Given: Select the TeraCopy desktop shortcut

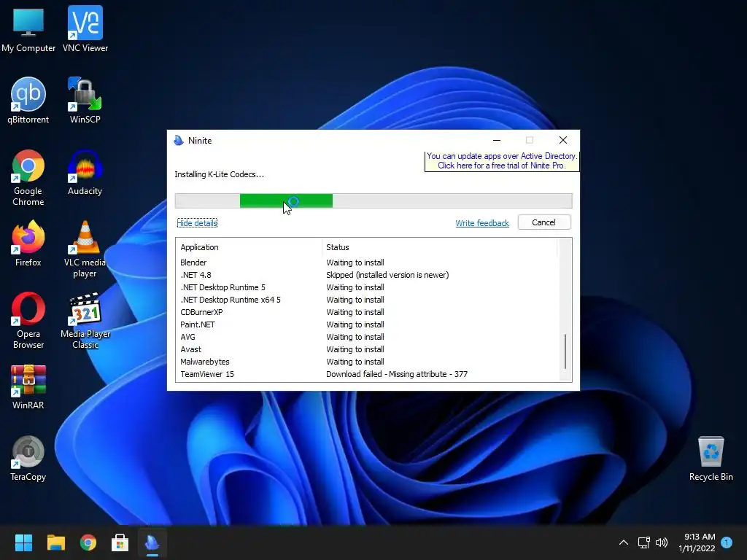Looking at the screenshot, I should click(28, 459).
